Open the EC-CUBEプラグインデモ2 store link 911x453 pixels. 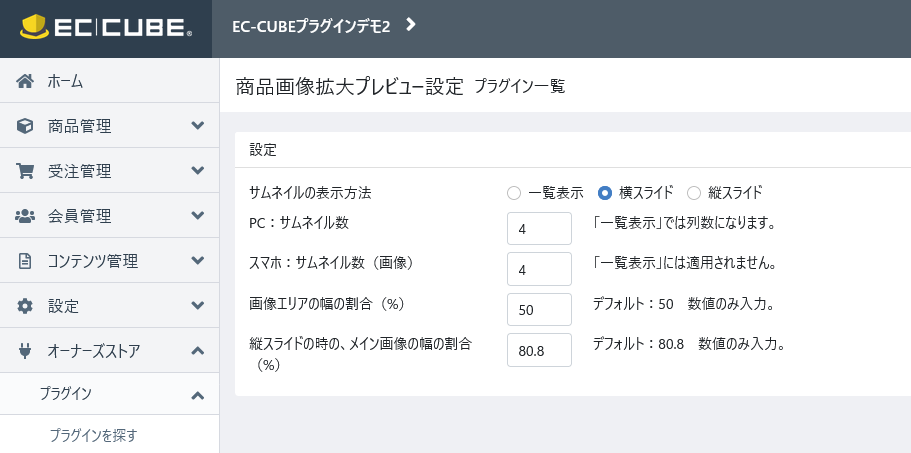coord(311,27)
